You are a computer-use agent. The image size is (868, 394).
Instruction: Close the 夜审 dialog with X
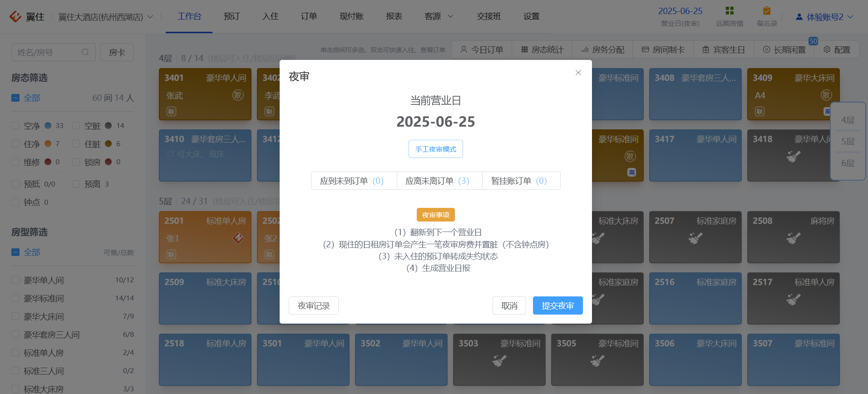[x=578, y=73]
